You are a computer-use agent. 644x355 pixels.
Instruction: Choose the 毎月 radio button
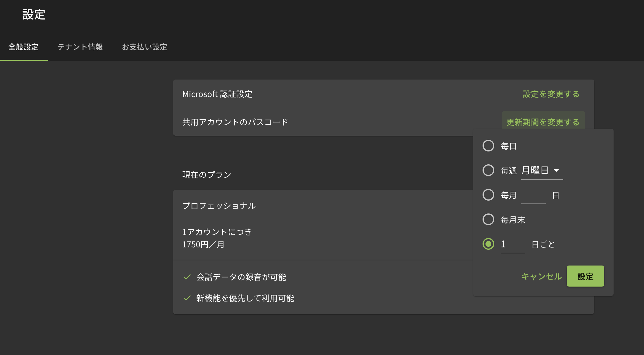tap(488, 195)
